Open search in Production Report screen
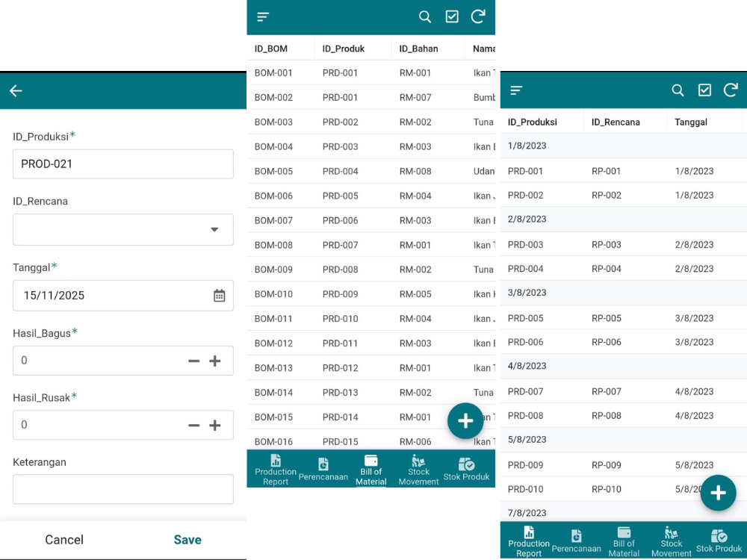747x560 pixels. tap(678, 90)
